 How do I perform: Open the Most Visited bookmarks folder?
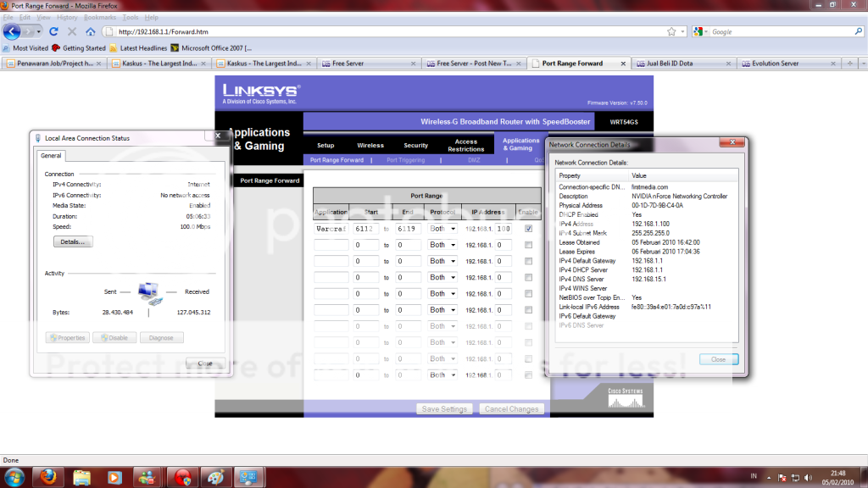click(x=26, y=48)
